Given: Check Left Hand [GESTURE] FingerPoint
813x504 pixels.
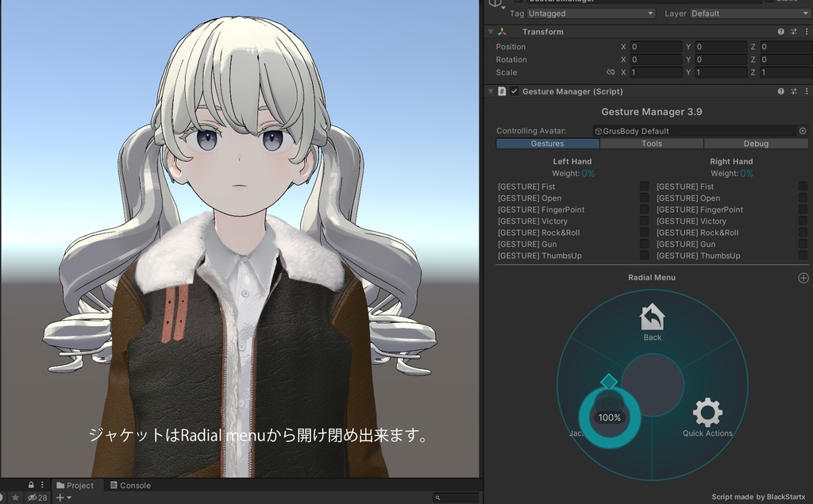Looking at the screenshot, I should tap(644, 209).
